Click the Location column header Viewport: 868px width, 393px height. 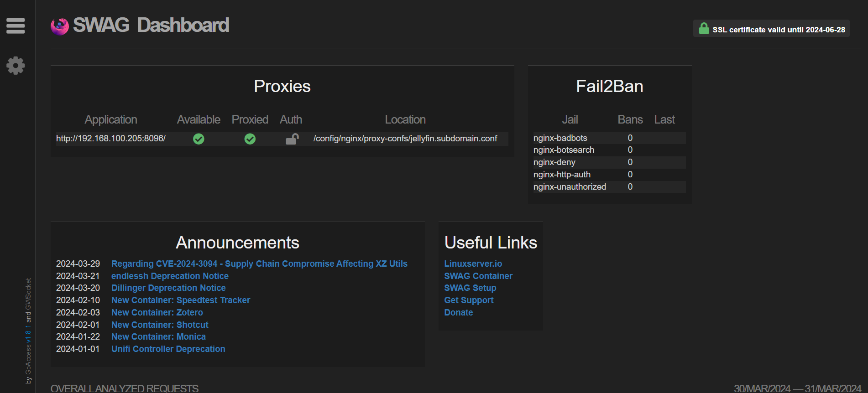[x=405, y=120]
